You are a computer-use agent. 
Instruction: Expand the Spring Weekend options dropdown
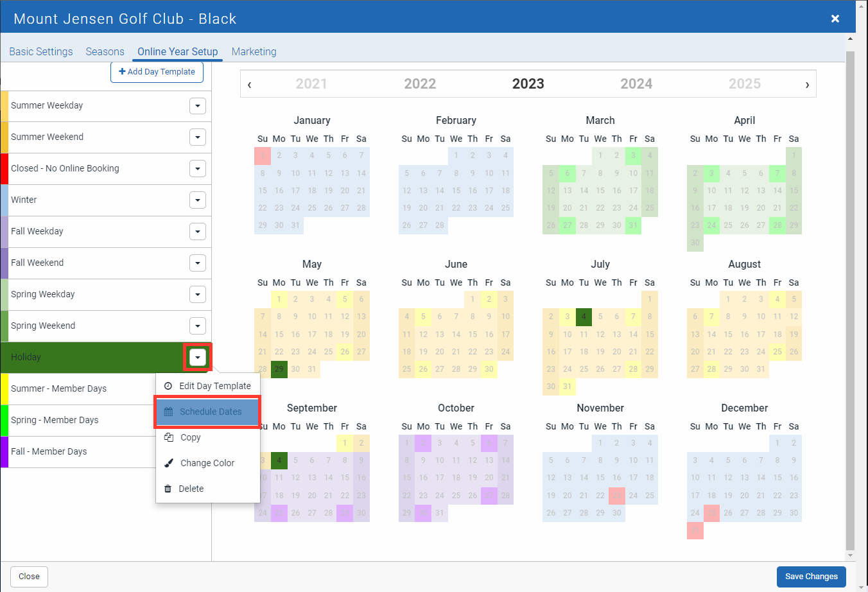(198, 326)
